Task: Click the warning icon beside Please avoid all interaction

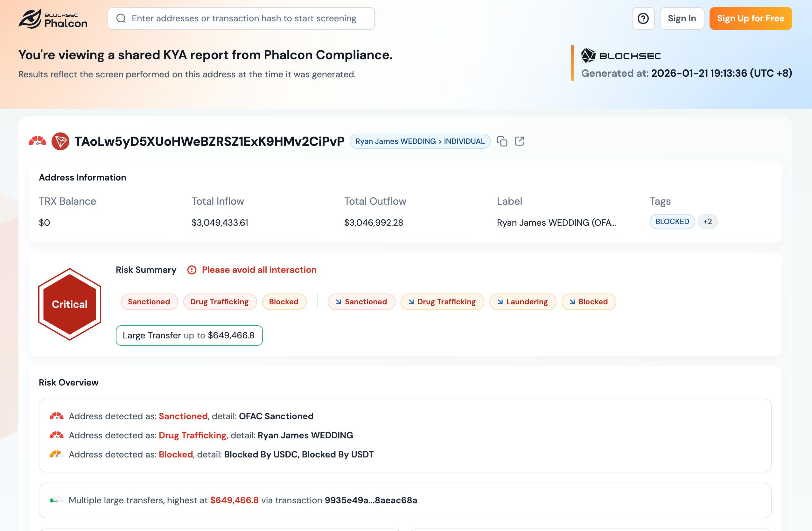Action: pos(192,270)
